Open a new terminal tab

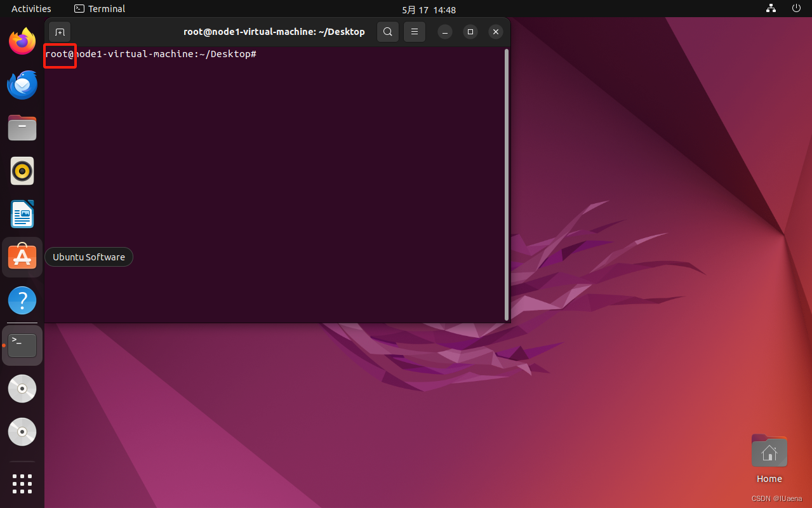[x=60, y=32]
